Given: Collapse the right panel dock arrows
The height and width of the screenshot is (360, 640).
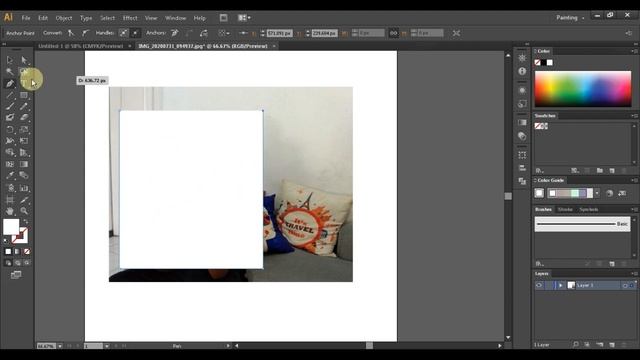Looking at the screenshot, I should click(636, 44).
